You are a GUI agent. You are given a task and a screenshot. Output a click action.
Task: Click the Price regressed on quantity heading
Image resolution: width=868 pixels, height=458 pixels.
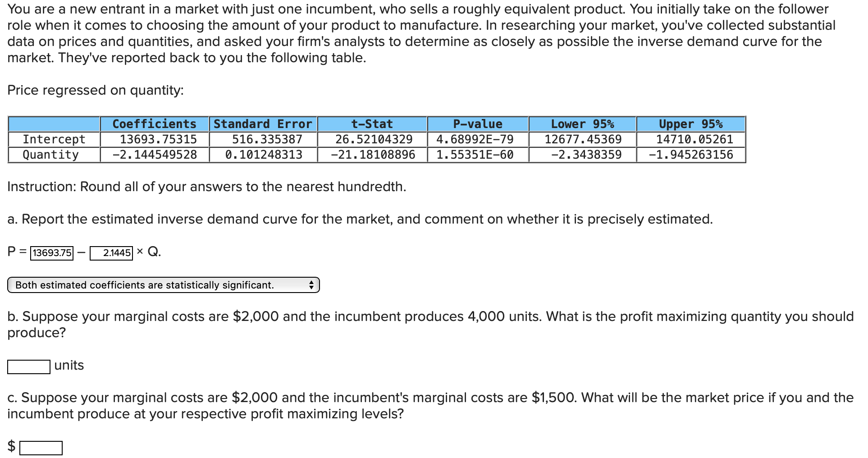95,90
